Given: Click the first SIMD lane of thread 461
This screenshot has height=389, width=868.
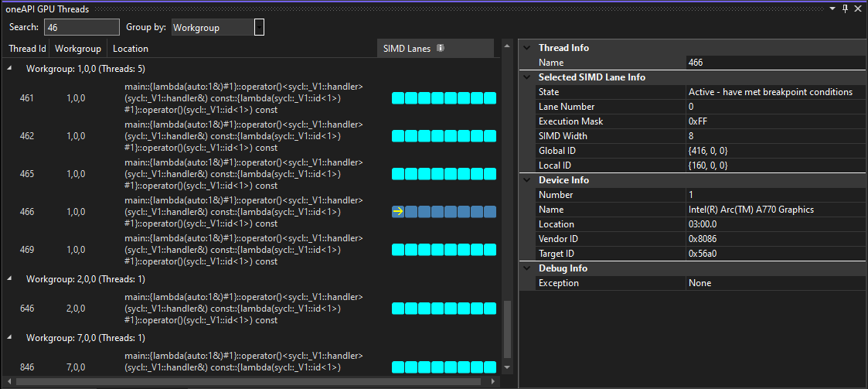Looking at the screenshot, I should point(397,98).
